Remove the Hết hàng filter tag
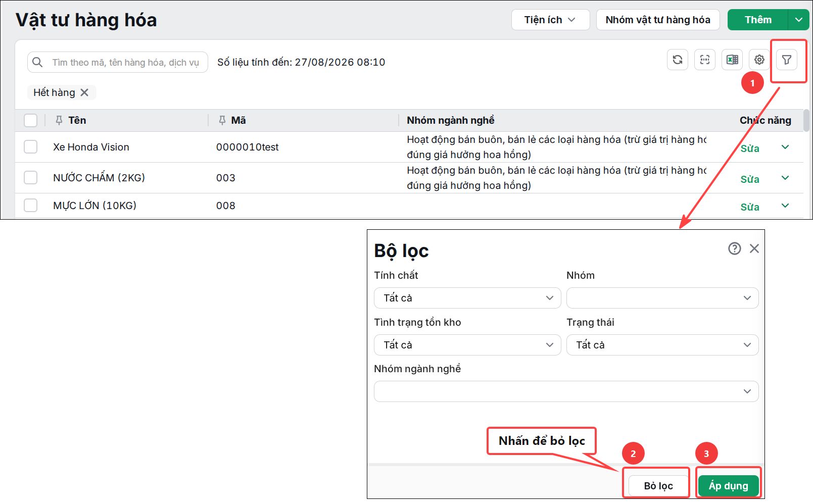The image size is (813, 504). (x=84, y=92)
